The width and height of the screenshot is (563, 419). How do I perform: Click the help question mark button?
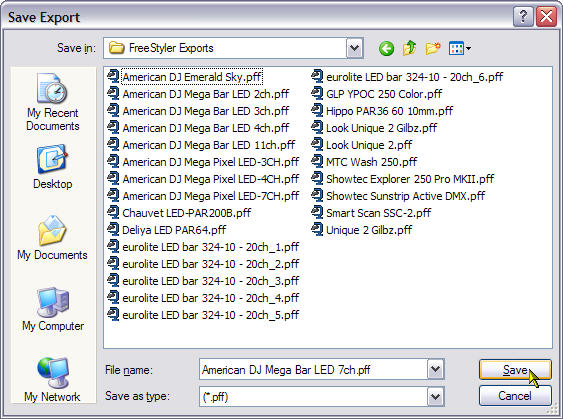pos(523,17)
